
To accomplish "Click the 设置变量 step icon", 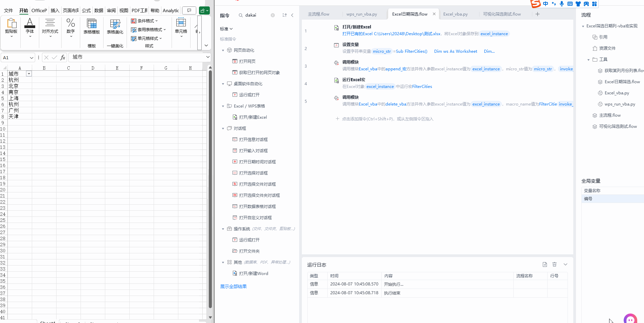I will click(336, 45).
